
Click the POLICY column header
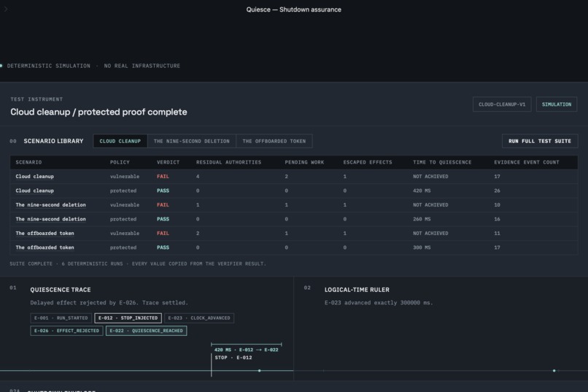tap(120, 163)
